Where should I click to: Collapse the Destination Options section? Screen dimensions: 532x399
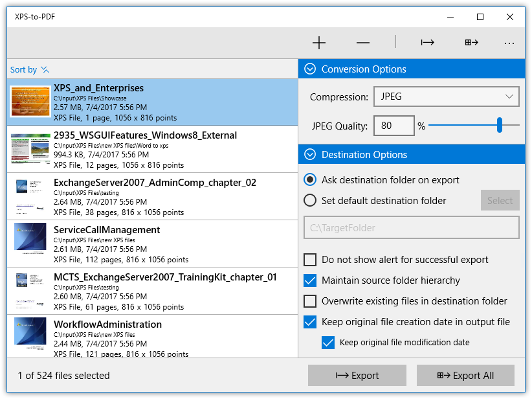[309, 155]
